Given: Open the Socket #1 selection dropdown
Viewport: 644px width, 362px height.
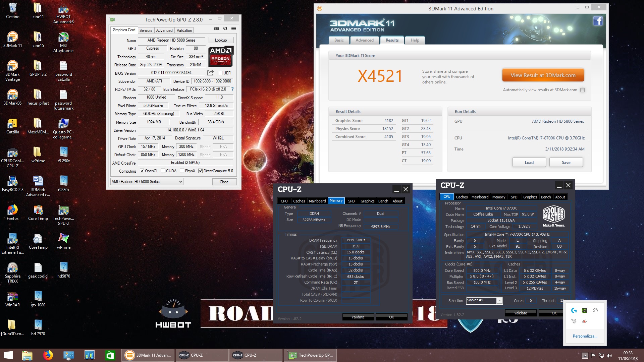Looking at the screenshot, I should click(484, 300).
